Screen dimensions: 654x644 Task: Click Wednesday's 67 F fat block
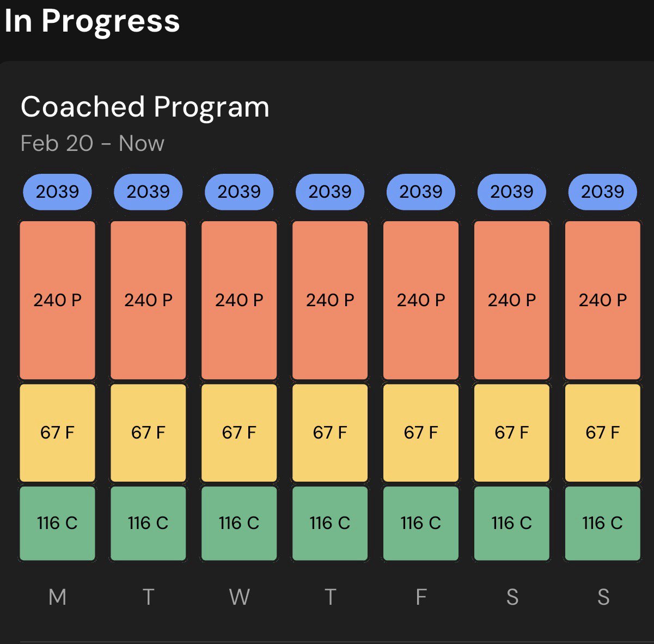tap(239, 433)
